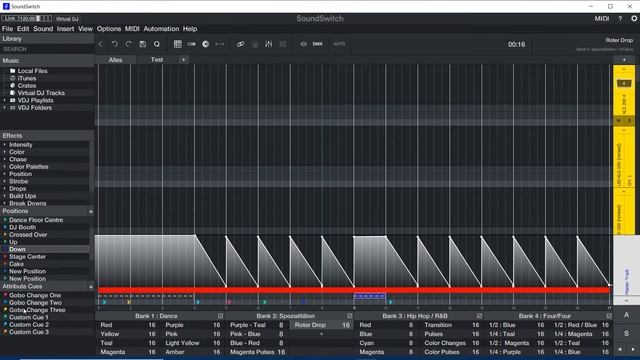Viewport: 640px width, 360px height.
Task: Toggle Bank 4 : Four/Four checkbox
Action: (609, 316)
